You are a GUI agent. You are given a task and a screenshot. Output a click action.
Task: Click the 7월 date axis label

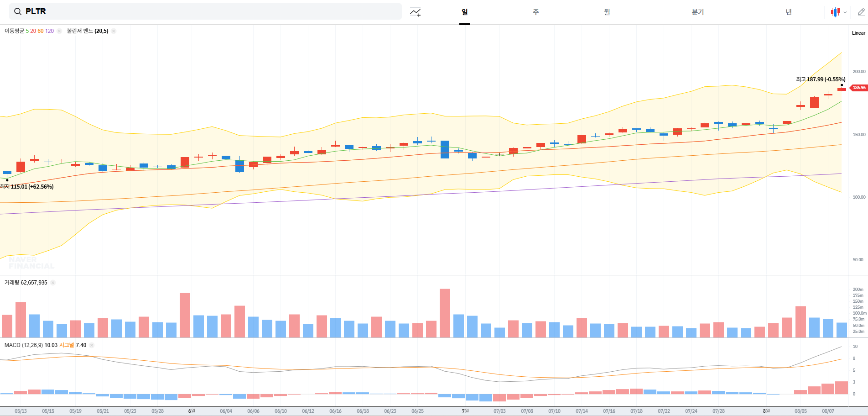(465, 411)
